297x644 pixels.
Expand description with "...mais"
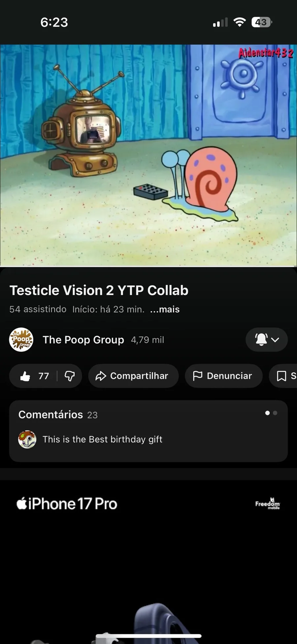(x=165, y=309)
